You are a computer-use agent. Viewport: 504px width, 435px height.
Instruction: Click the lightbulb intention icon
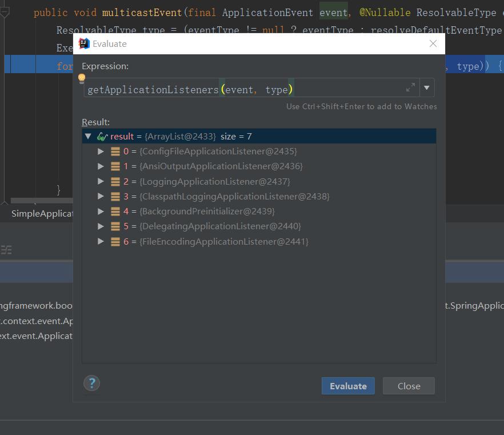point(82,78)
